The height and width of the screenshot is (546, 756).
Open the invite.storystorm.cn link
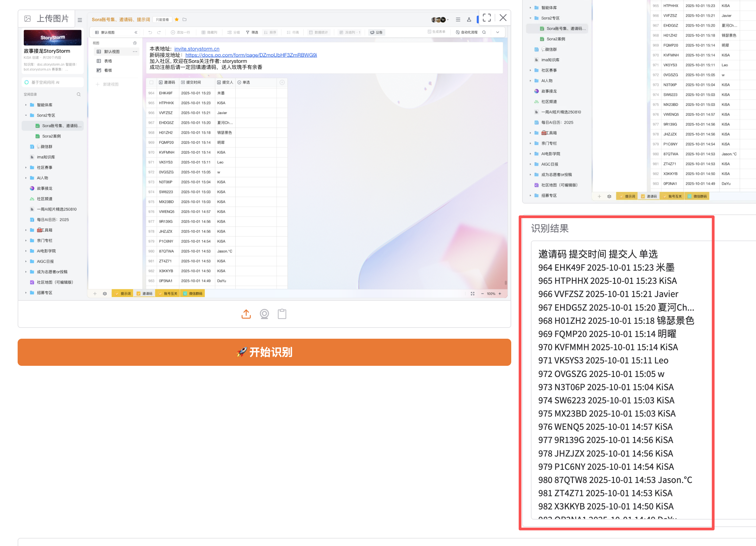pos(197,49)
